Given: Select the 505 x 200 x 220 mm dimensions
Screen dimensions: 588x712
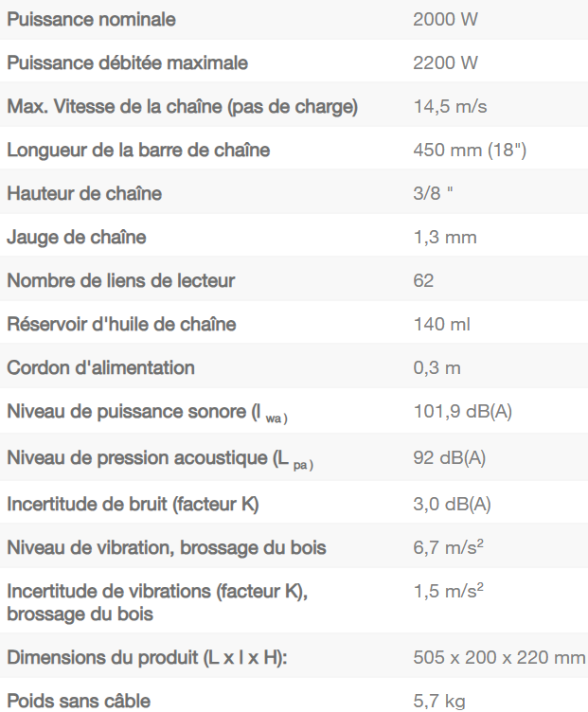Looking at the screenshot, I should point(499,658).
